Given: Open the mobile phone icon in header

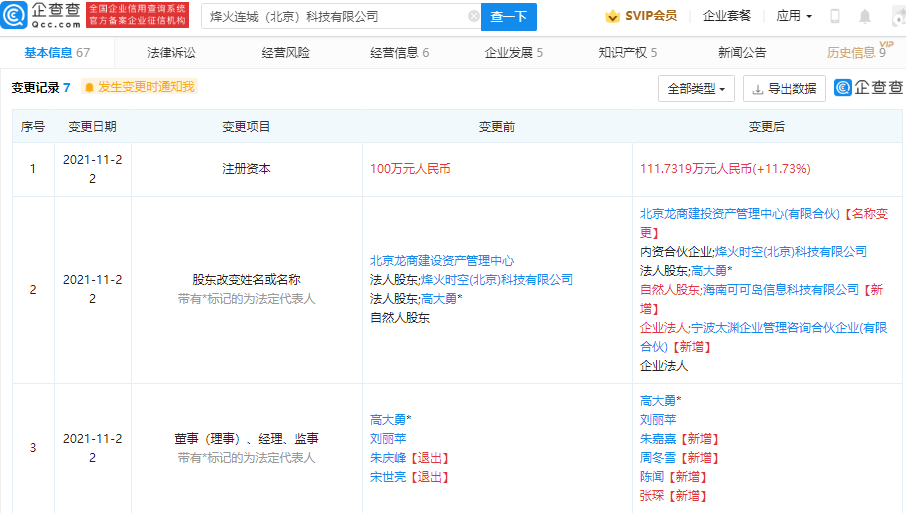Looking at the screenshot, I should (834, 16).
